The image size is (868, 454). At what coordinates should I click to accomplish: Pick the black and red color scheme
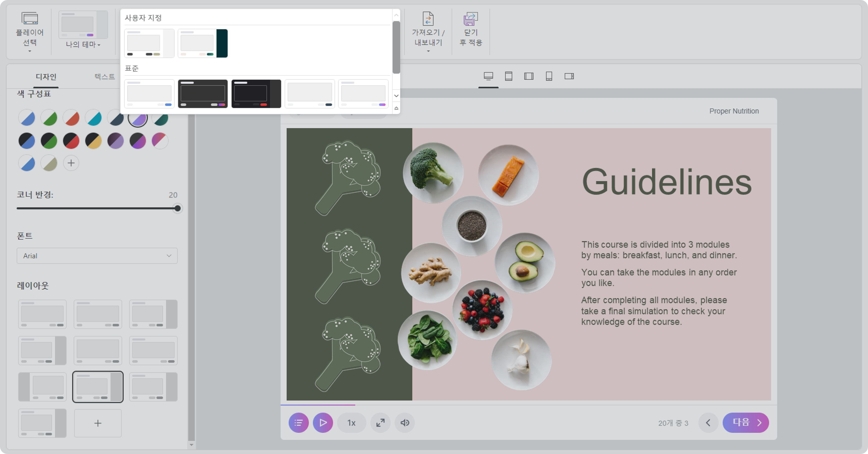[x=71, y=140]
